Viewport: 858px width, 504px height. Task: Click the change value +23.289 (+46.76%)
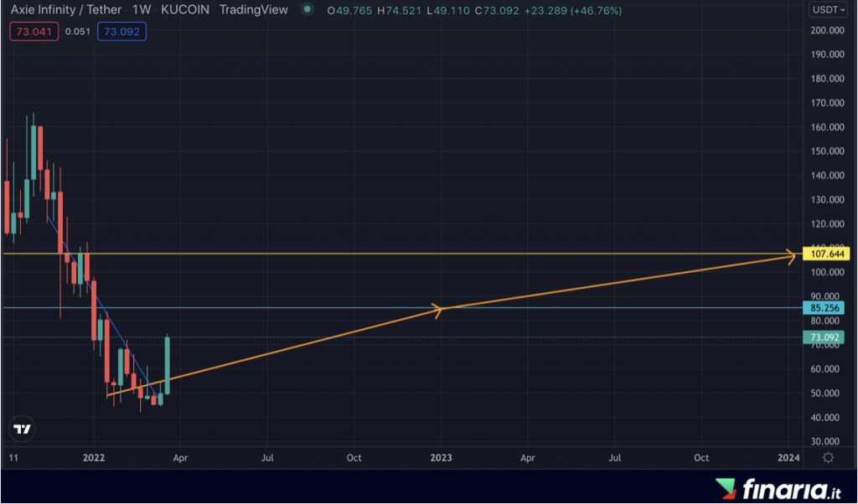(573, 10)
